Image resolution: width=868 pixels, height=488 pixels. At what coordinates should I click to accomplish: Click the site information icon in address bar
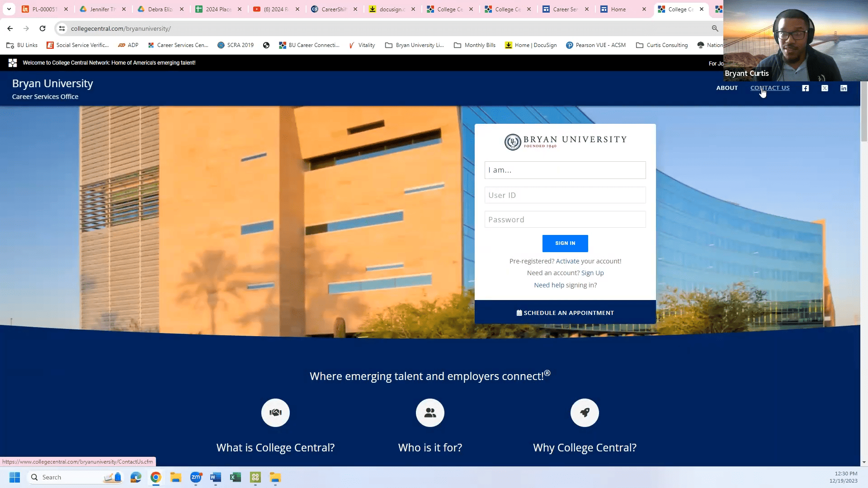(62, 28)
